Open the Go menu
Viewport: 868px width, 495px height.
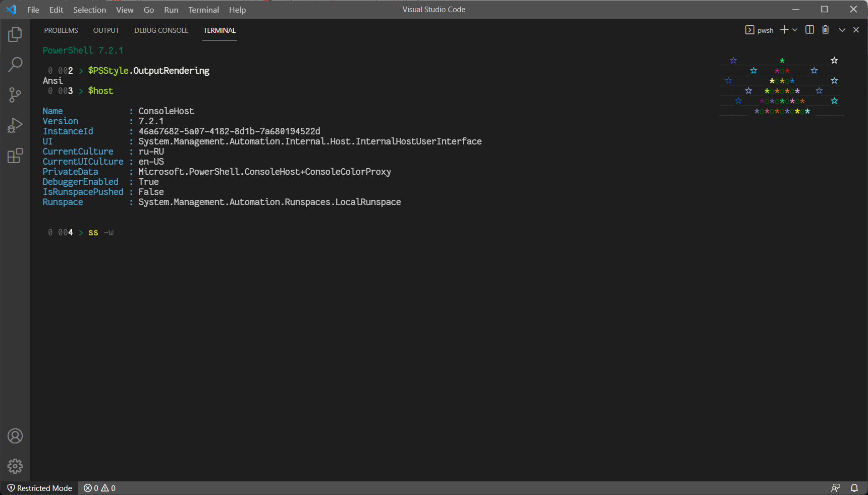149,10
